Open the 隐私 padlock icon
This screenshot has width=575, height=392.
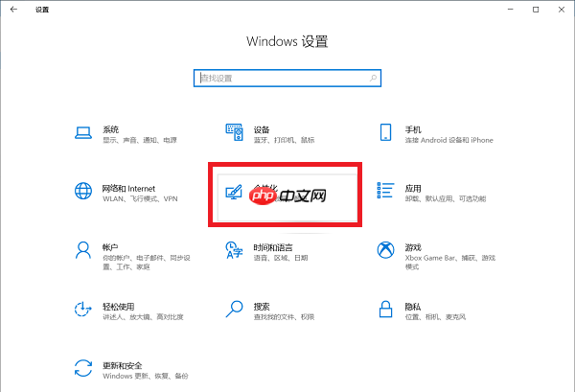385,310
